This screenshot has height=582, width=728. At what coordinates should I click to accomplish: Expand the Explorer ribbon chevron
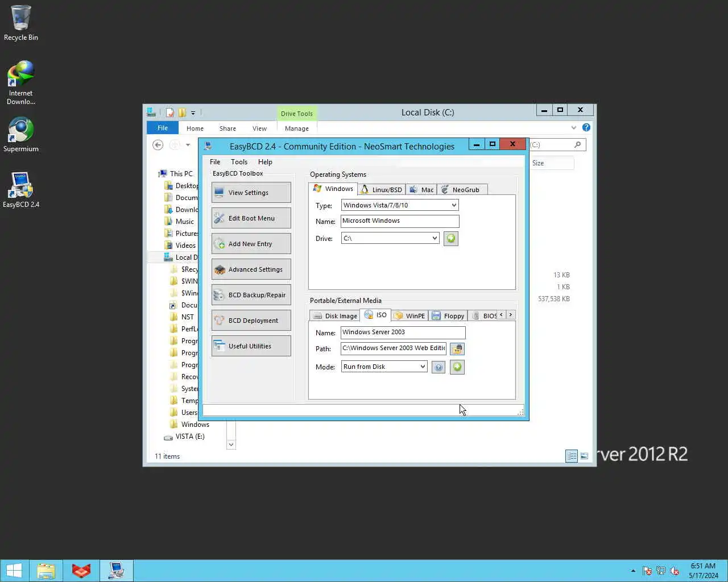(x=574, y=127)
